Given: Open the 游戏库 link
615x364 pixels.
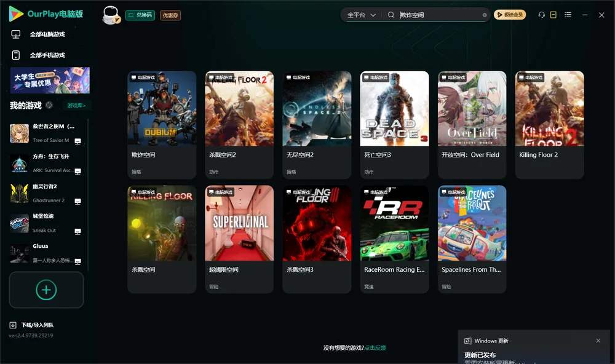Looking at the screenshot, I should point(76,106).
